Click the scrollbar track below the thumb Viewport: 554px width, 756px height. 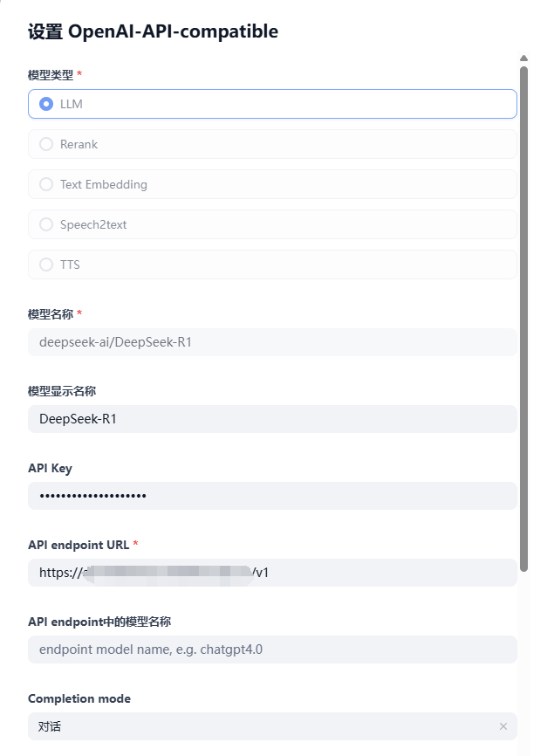[524, 663]
